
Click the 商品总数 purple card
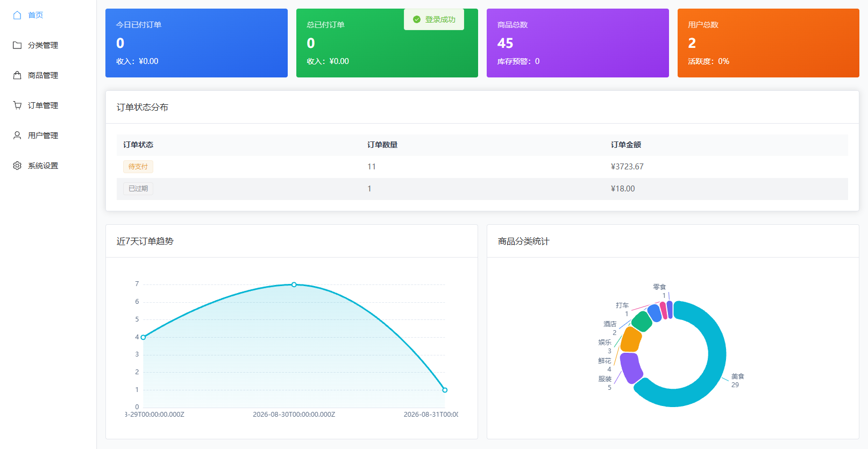tap(578, 43)
